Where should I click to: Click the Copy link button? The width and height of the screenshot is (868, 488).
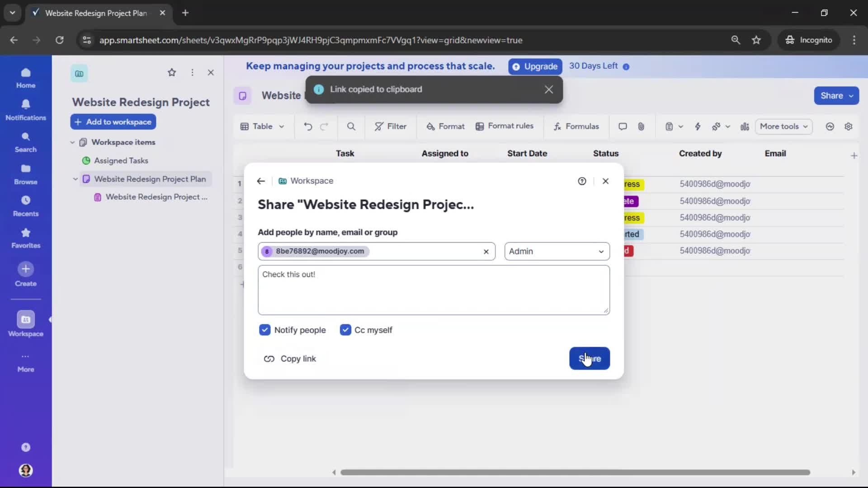pos(291,358)
